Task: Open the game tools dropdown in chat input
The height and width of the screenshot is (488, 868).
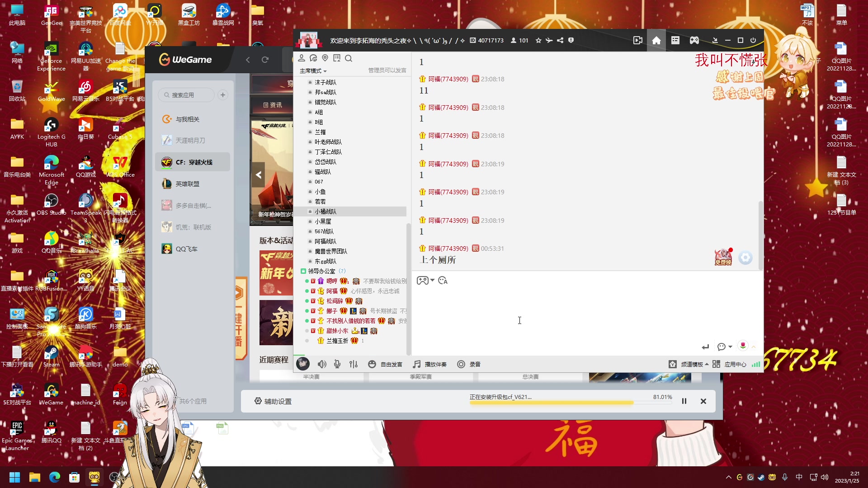Action: pos(425,281)
